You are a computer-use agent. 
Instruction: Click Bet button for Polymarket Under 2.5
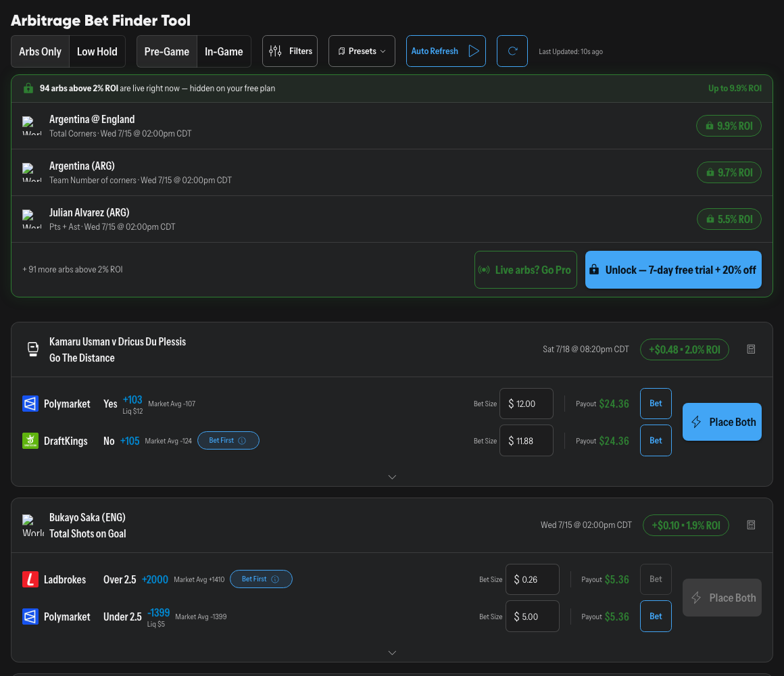click(656, 617)
